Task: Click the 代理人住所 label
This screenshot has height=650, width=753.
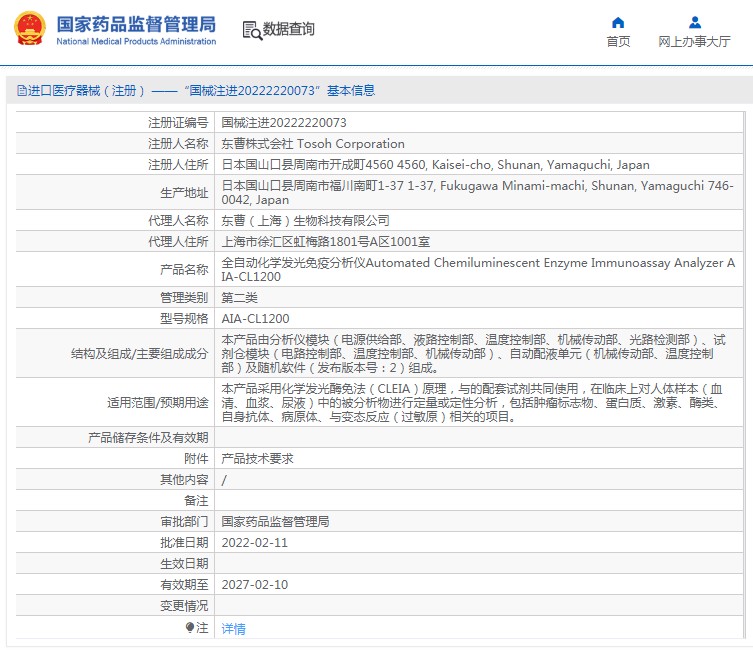Action: pyautogui.click(x=178, y=241)
